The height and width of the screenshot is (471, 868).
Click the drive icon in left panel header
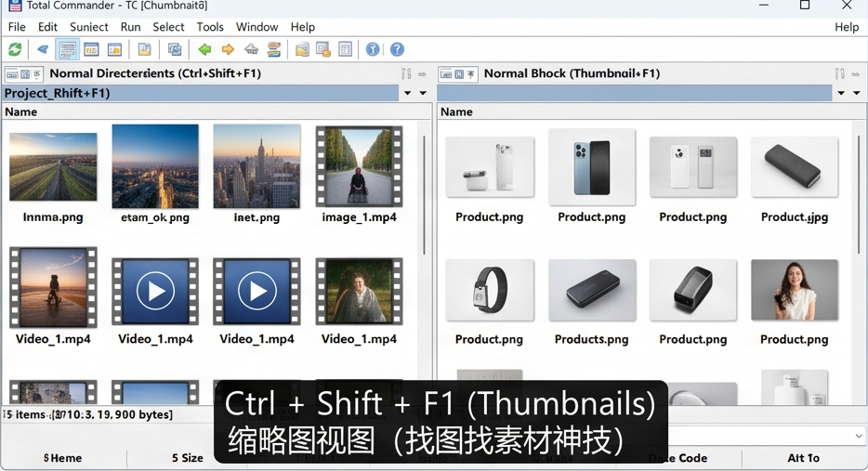[12, 73]
